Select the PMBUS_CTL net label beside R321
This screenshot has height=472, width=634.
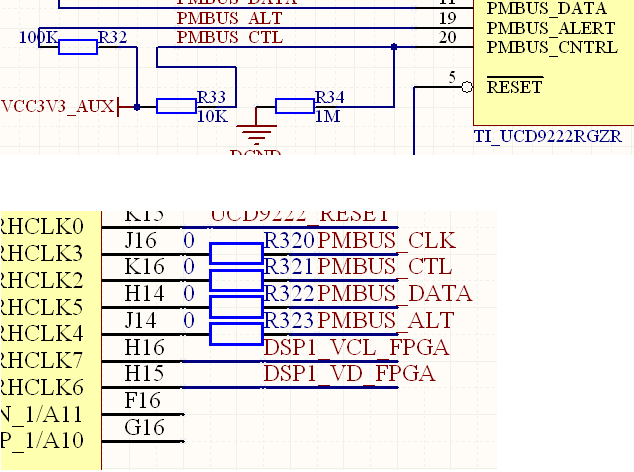385,267
